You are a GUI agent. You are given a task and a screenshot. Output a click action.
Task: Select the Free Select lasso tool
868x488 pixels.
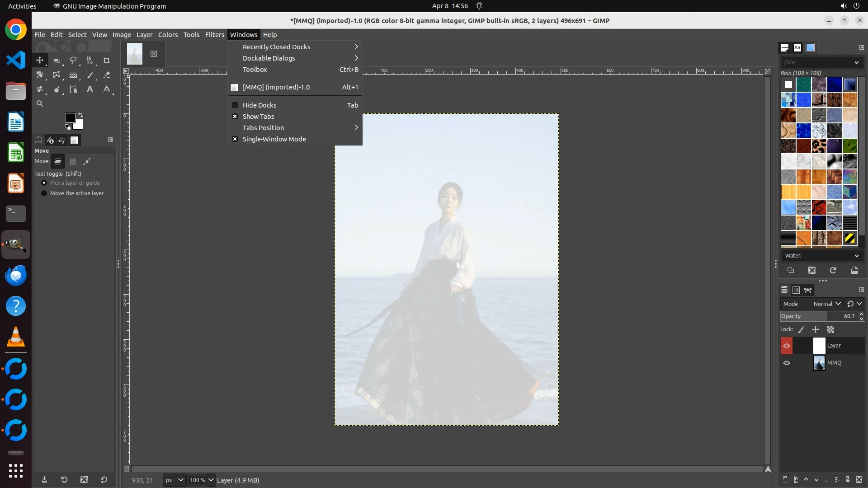[73, 60]
